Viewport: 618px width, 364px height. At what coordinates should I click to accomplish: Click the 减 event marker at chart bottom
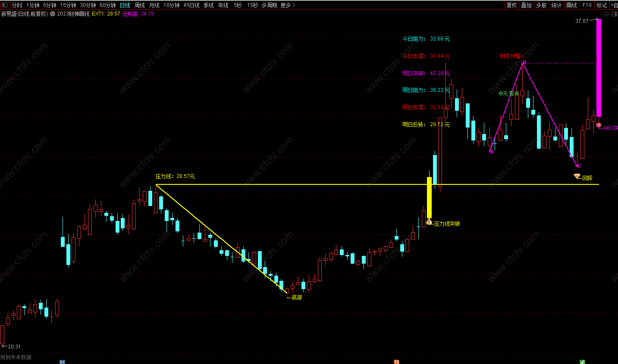point(582,362)
